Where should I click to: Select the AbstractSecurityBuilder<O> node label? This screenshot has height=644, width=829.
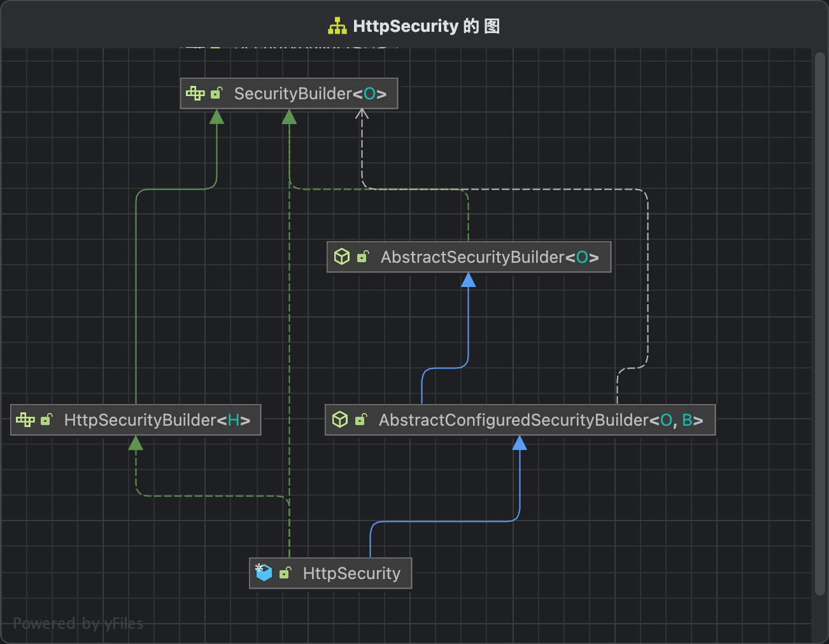tap(489, 257)
